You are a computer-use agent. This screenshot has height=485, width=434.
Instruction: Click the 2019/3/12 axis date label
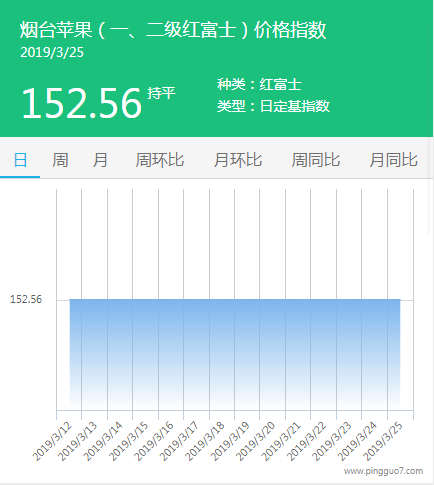point(52,442)
